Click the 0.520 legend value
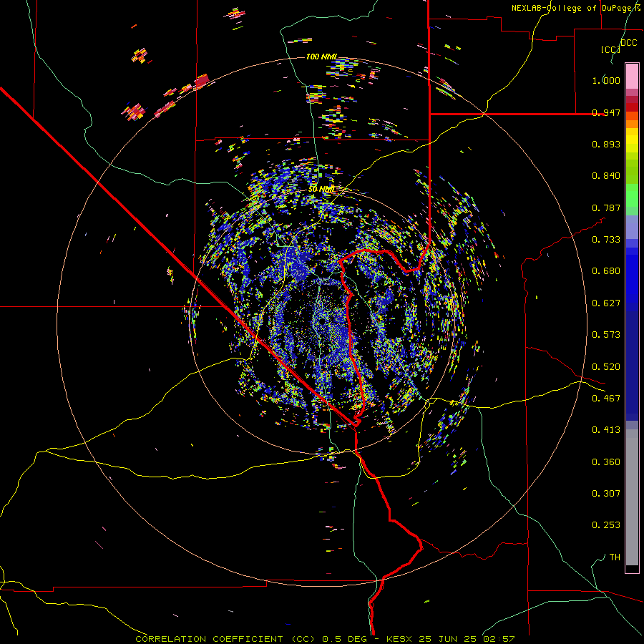The width and height of the screenshot is (644, 644). tap(606, 367)
